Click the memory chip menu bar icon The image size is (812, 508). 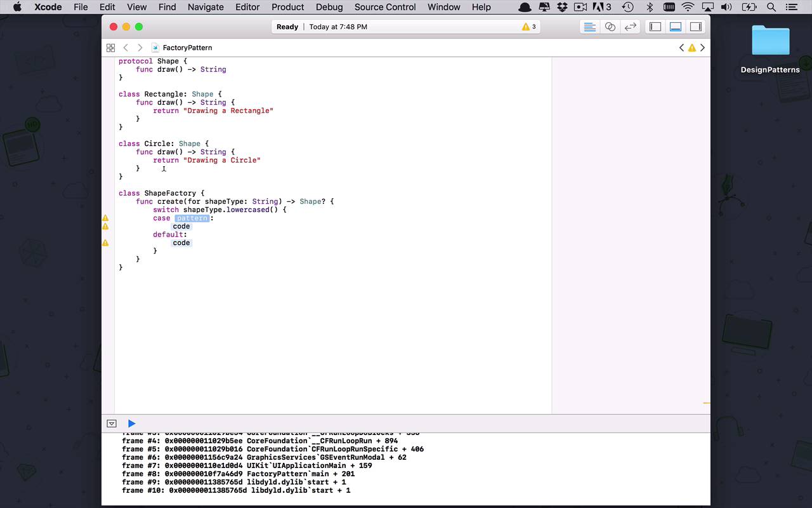pos(669,7)
